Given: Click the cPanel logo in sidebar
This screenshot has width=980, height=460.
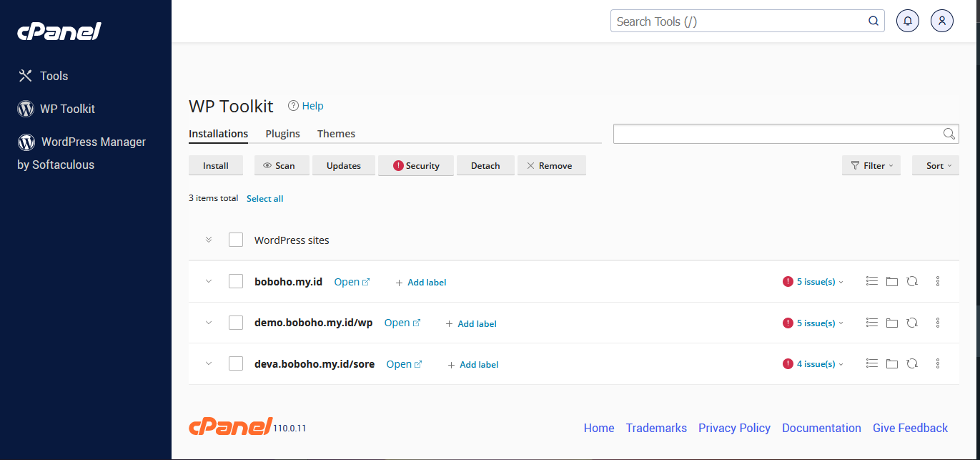Looking at the screenshot, I should tap(59, 32).
